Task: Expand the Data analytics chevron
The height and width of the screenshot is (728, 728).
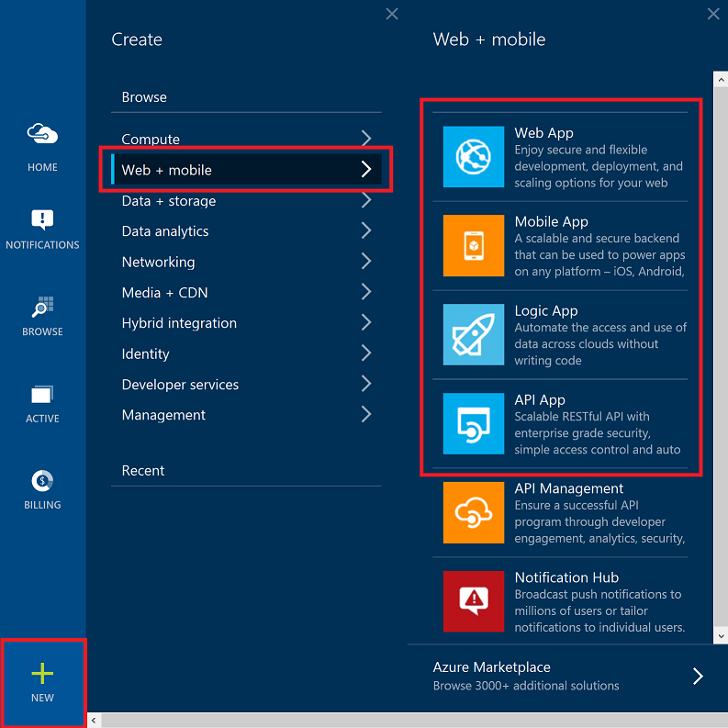Action: [366, 230]
